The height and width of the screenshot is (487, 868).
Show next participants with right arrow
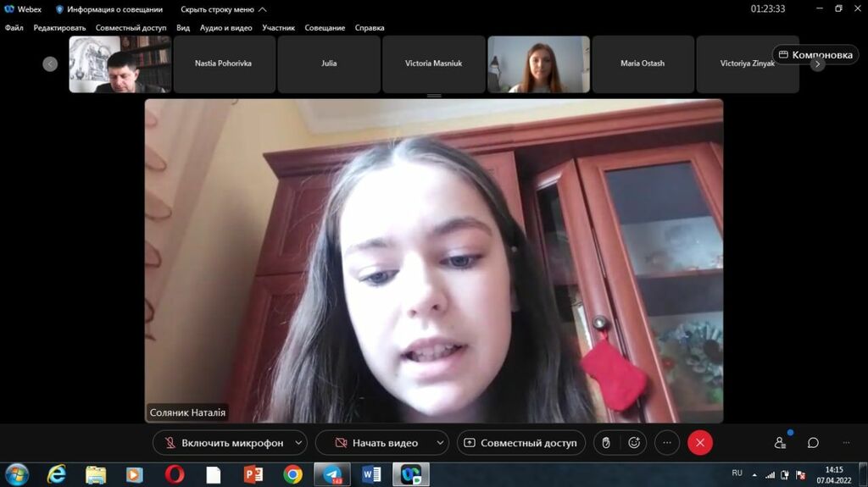pyautogui.click(x=817, y=64)
